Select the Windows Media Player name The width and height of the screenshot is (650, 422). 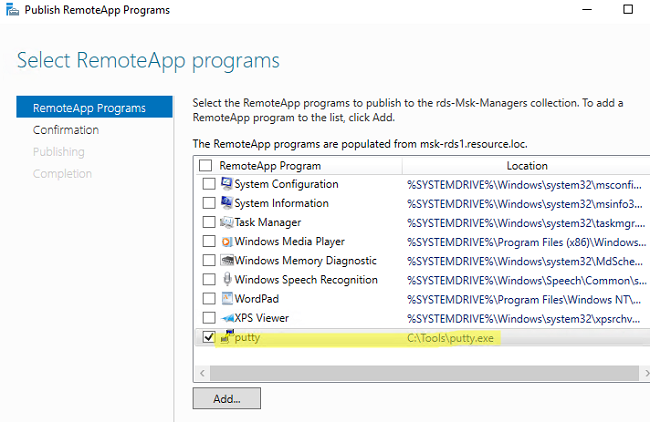(290, 241)
